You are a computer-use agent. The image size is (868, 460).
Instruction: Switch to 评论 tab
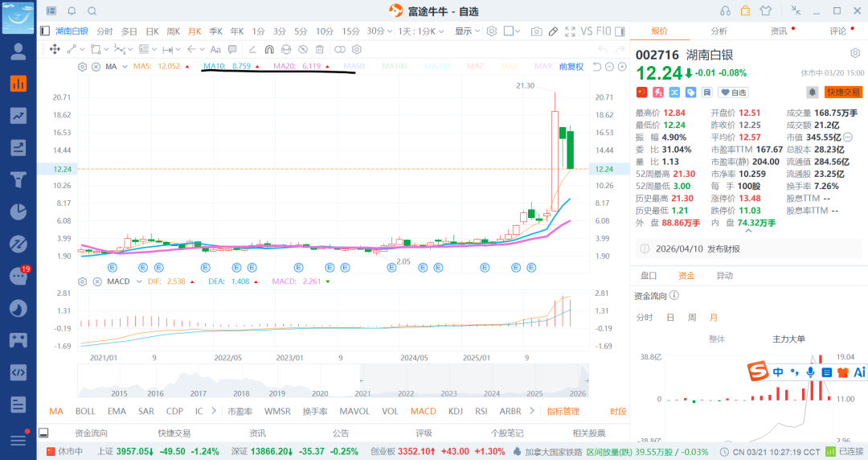[838, 31]
